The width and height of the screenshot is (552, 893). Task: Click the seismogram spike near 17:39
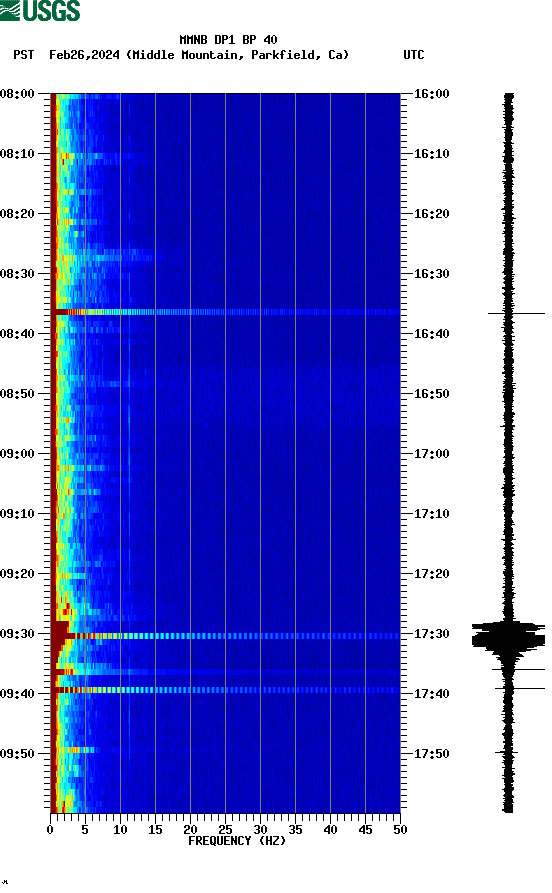coord(520,689)
